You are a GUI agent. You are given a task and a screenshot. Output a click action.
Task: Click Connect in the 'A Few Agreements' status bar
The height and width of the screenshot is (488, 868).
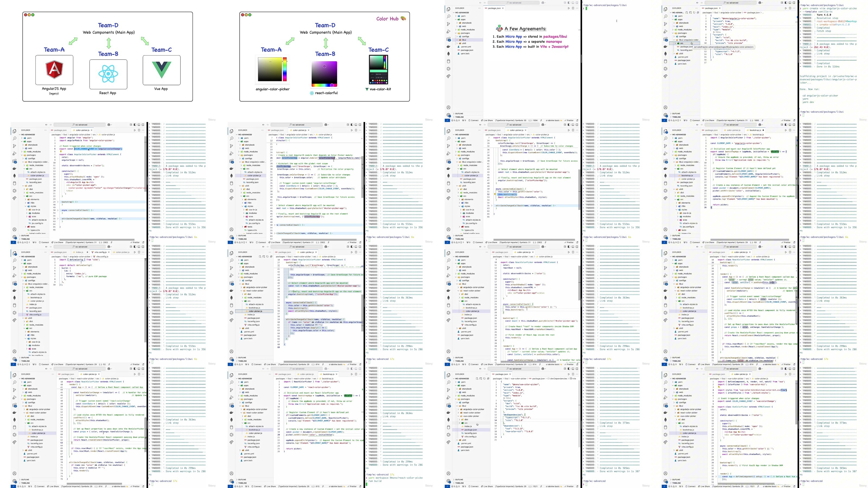(x=474, y=121)
